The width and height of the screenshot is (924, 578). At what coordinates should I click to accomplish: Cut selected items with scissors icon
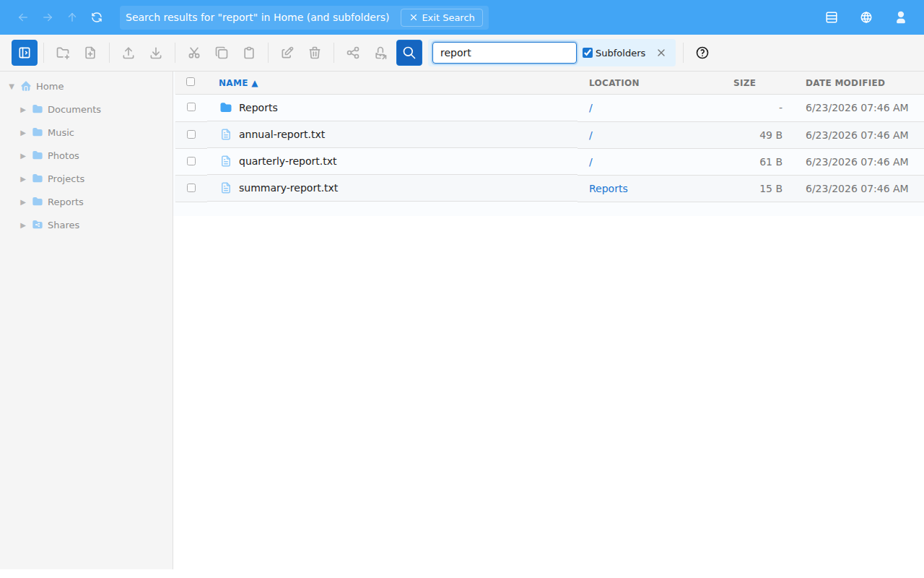pos(194,53)
